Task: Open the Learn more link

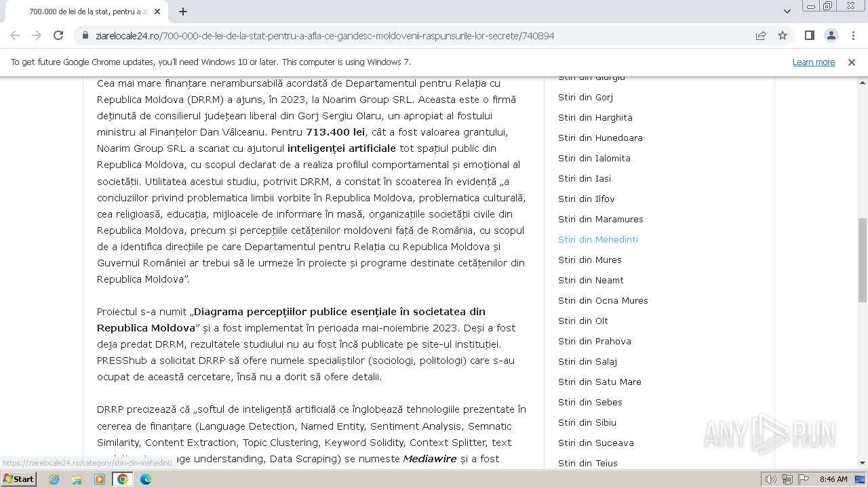Action: 814,62
